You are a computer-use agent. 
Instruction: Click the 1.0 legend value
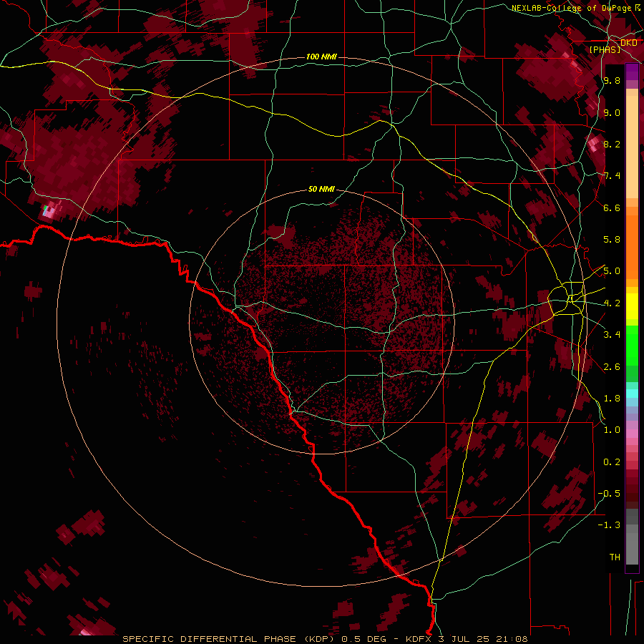click(612, 430)
